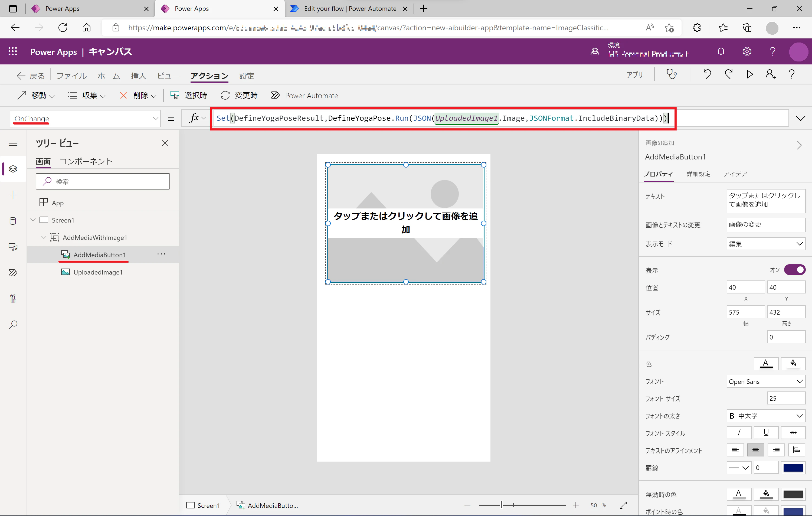Open the share user icon
812x516 pixels.
[x=771, y=74]
